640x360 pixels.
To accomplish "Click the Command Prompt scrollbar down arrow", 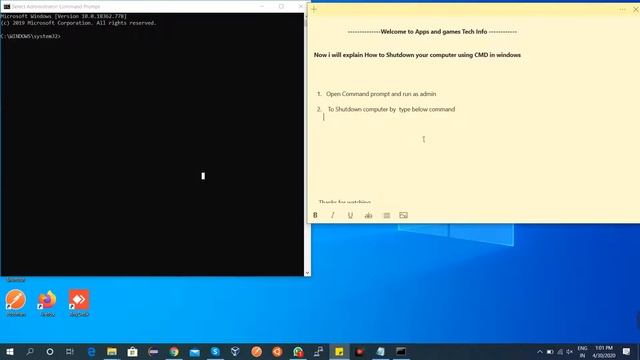I will click(307, 273).
